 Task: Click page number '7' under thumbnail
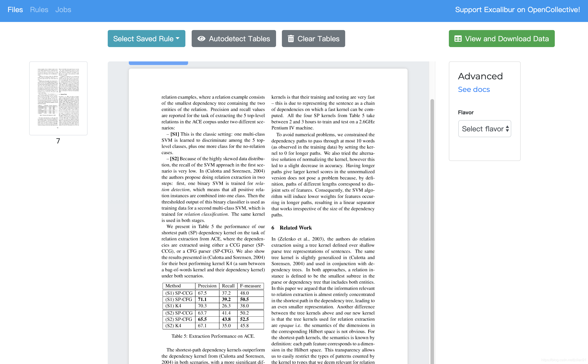tap(58, 141)
